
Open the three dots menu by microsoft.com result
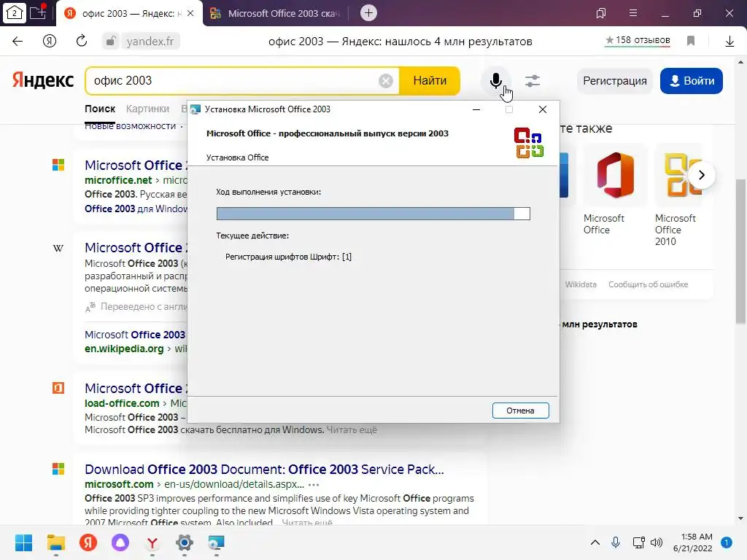click(314, 485)
